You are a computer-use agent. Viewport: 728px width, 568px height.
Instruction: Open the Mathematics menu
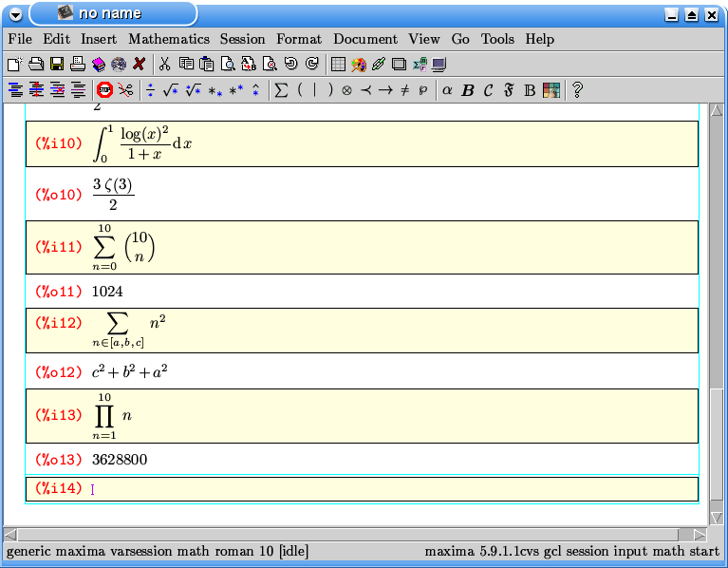[x=169, y=39]
